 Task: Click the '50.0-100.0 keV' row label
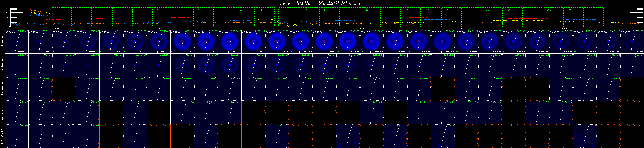[x=2, y=136]
